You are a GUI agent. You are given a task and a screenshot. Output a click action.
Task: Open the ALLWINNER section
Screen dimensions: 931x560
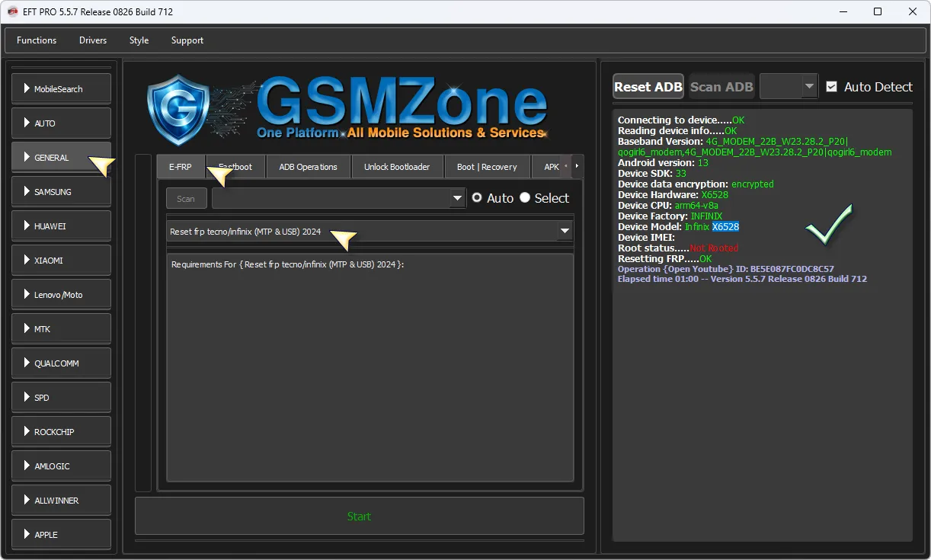coord(61,500)
